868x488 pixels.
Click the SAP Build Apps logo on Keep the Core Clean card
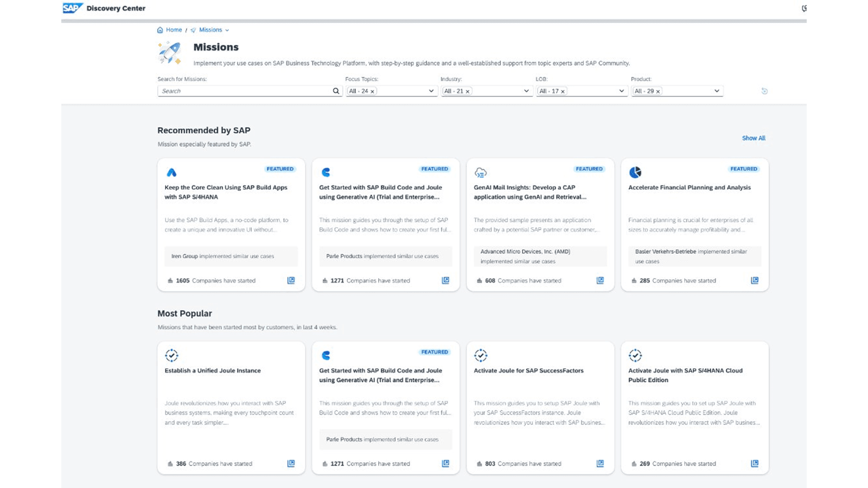pos(171,172)
